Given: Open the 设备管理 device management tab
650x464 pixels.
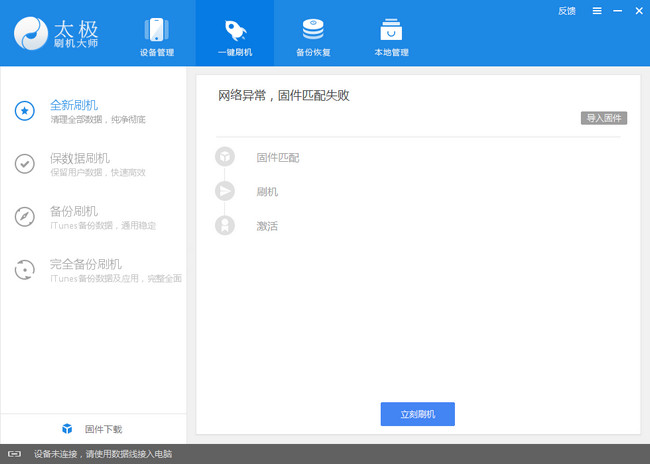Looking at the screenshot, I should pos(155,36).
